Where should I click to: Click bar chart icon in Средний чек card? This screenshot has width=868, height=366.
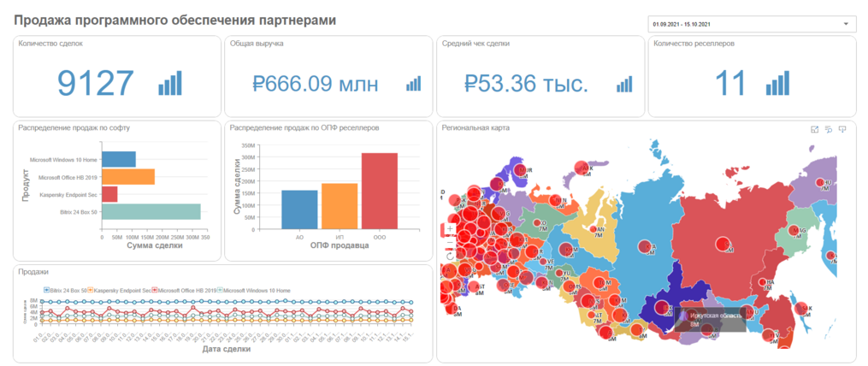624,83
